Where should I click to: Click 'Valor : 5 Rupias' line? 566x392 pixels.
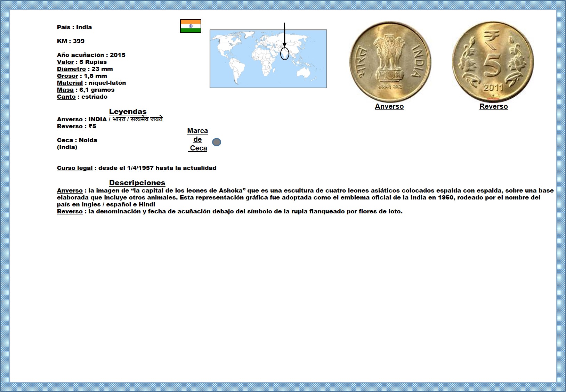tap(82, 62)
